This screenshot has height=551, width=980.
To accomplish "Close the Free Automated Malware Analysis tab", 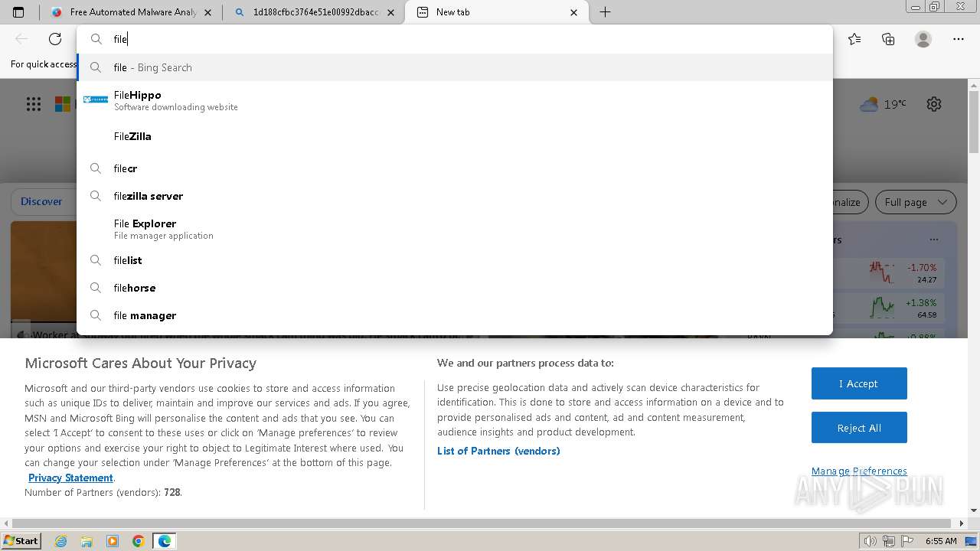I will point(207,12).
